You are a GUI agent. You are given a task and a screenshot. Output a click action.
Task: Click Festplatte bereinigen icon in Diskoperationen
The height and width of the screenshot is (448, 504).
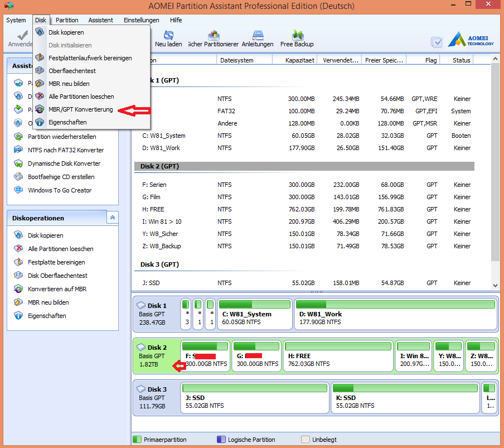pyautogui.click(x=18, y=262)
